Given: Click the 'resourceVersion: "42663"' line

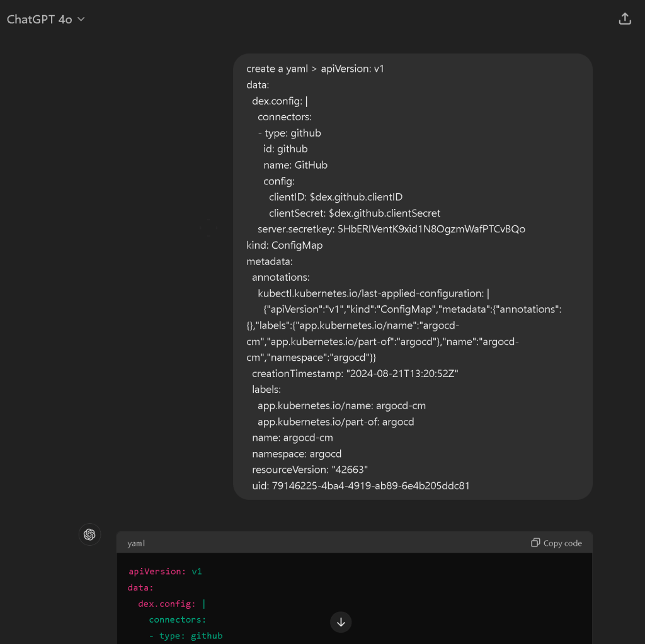Looking at the screenshot, I should pyautogui.click(x=310, y=470).
